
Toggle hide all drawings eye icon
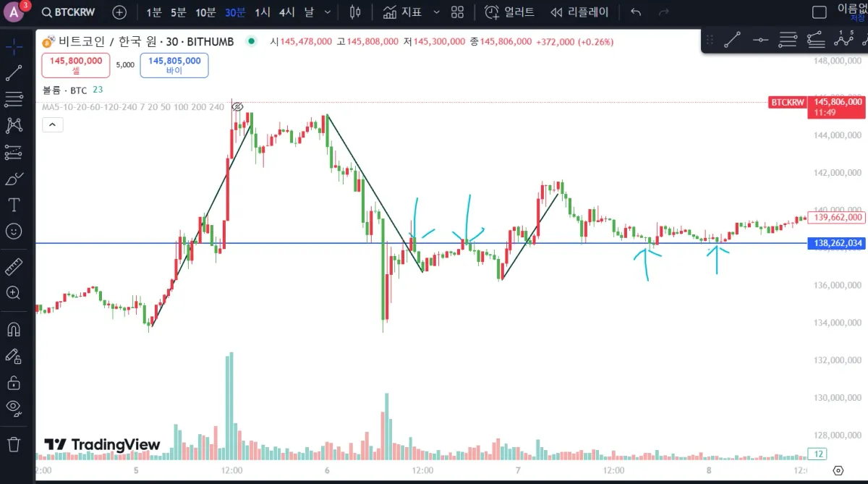click(14, 407)
